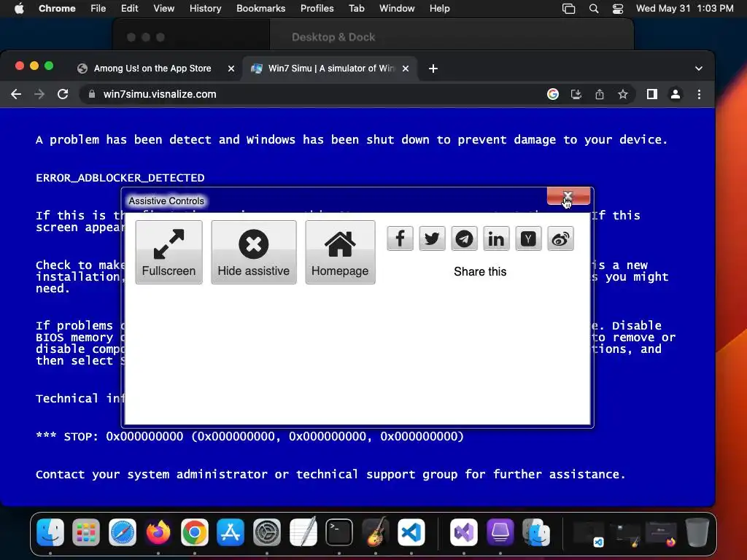Close the Among Us! tab

pos(231,69)
